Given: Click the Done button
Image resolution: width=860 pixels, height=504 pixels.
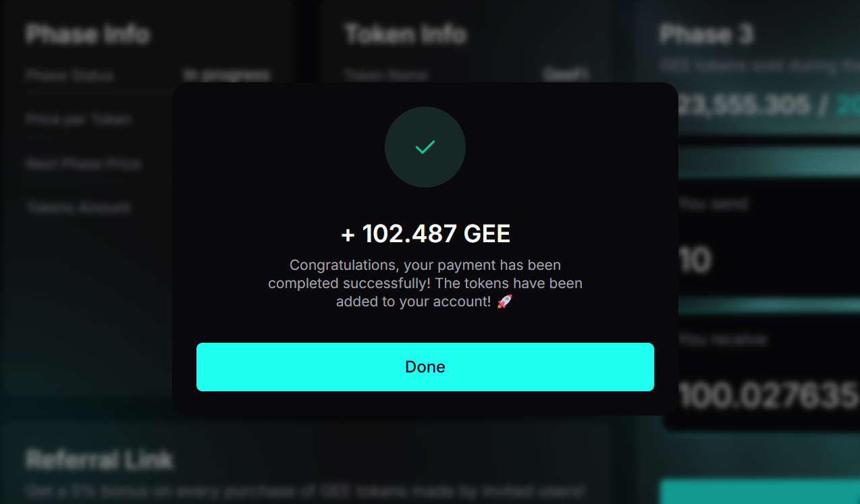Looking at the screenshot, I should [x=425, y=367].
